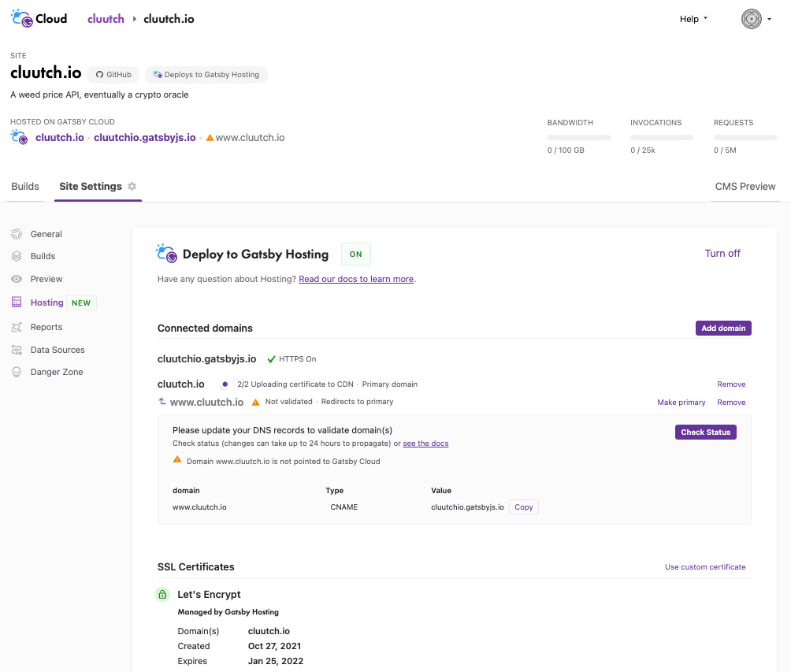Click the Let's Encrypt lock icon
The width and height of the screenshot is (791, 672).
coord(162,595)
